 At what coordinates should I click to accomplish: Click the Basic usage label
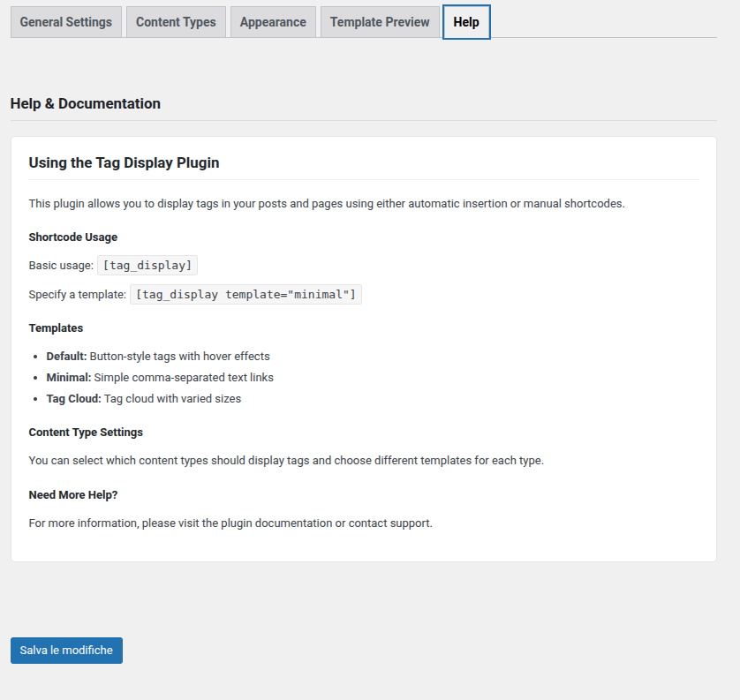[61, 266]
